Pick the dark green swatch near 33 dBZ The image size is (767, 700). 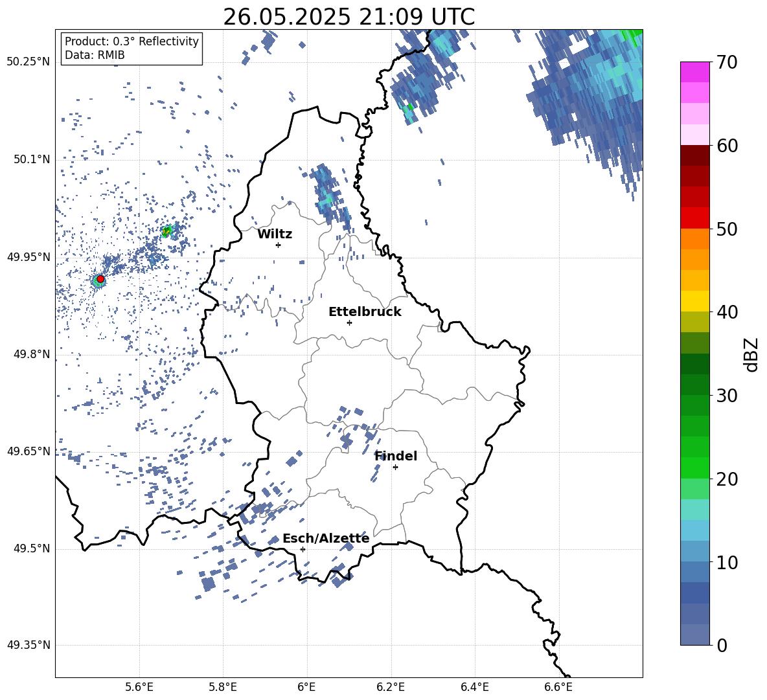695,364
